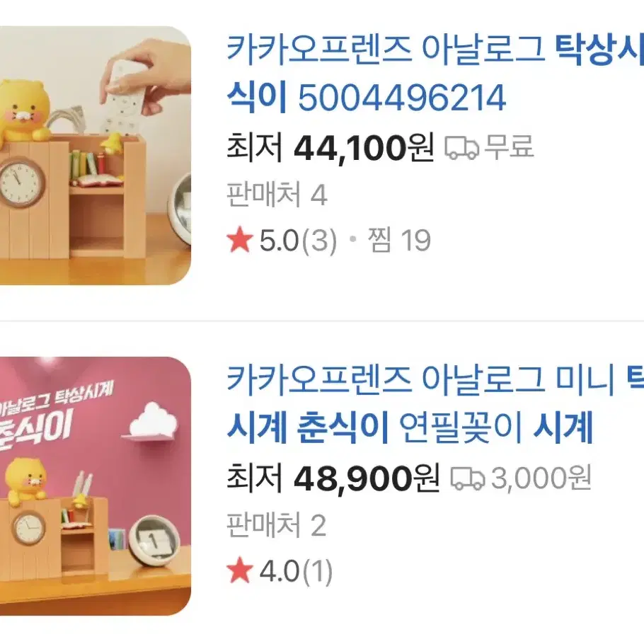Click the 3,000원 shipping fee text
The image size is (644, 644).
[x=541, y=478]
